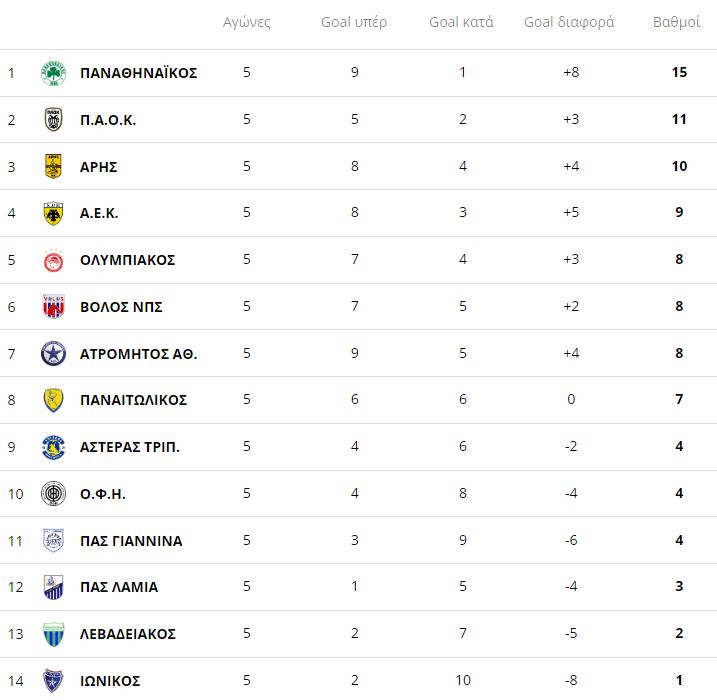Click the A.E.K. eagle crest icon
The width and height of the screenshot is (717, 700).
point(53,213)
